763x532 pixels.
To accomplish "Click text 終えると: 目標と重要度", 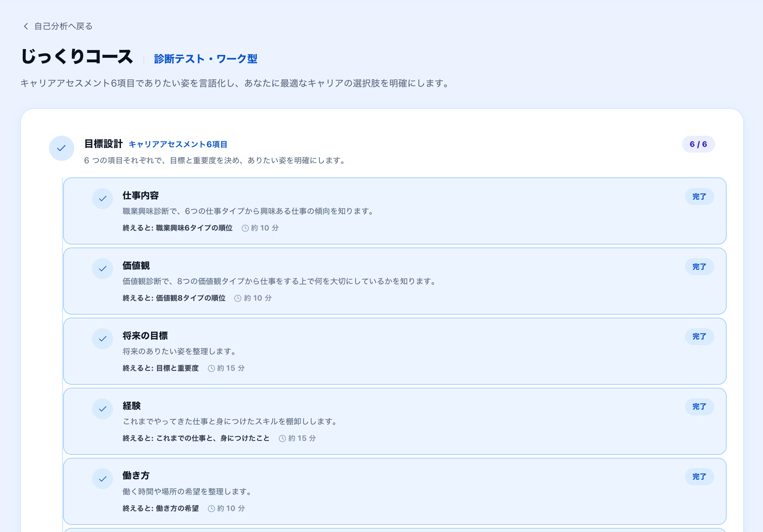I will pyautogui.click(x=161, y=368).
